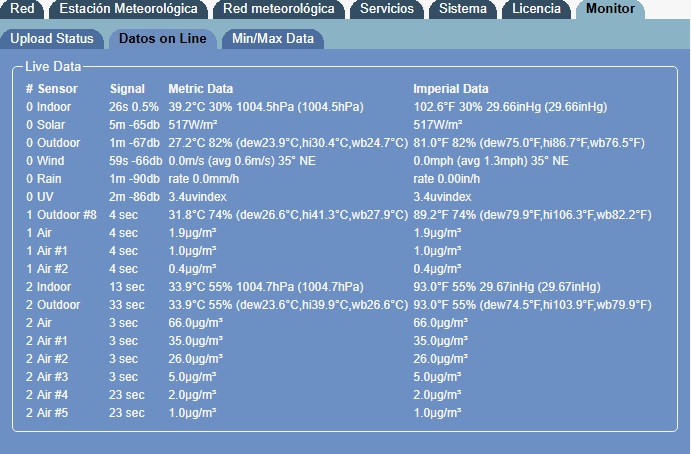Open the Red meteorológica tab

[x=278, y=9]
